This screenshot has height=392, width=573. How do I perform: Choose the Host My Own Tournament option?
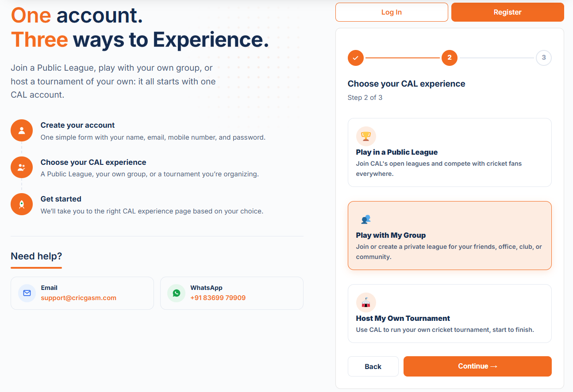coord(450,313)
